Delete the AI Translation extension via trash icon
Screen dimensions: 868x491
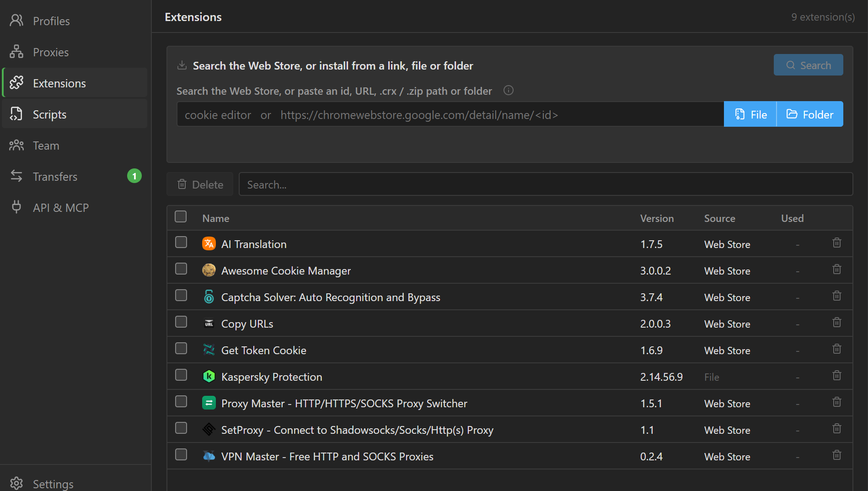[x=836, y=243]
